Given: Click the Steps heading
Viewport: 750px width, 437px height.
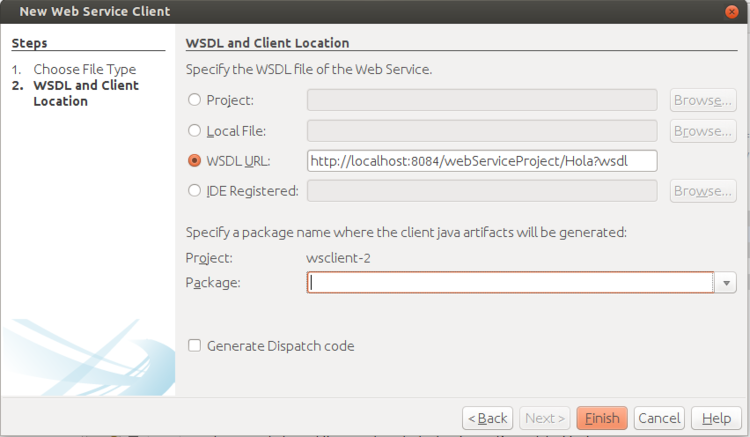Looking at the screenshot, I should tap(29, 43).
